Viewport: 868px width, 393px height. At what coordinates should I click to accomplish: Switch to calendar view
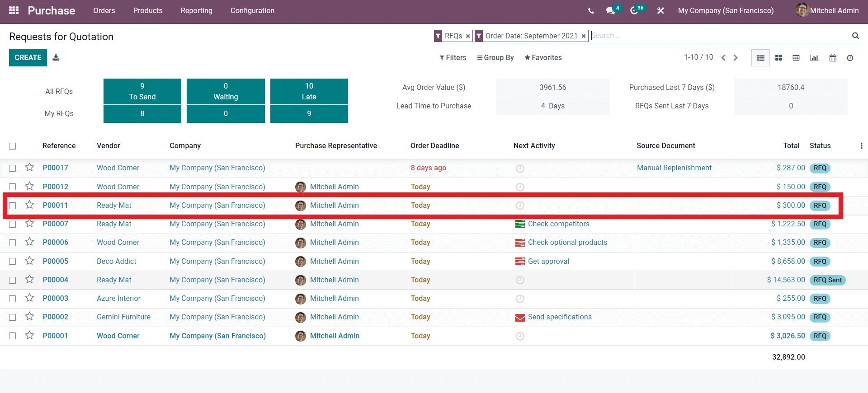tap(833, 58)
